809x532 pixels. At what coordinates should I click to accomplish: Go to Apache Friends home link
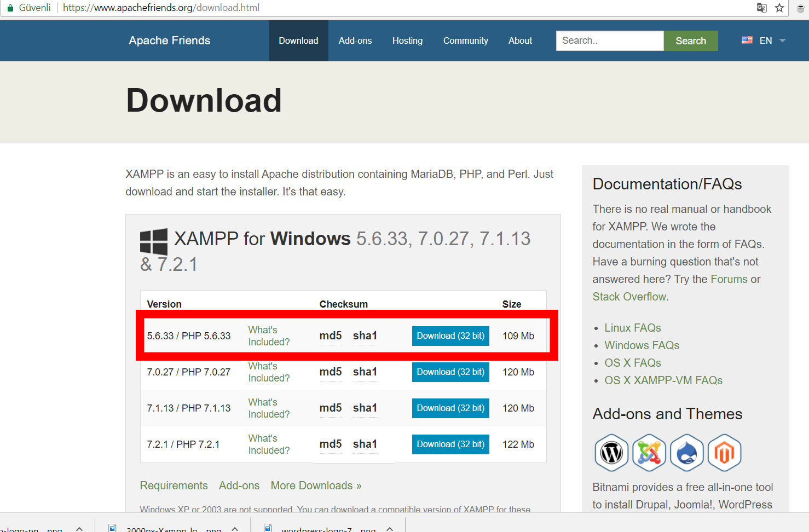[170, 41]
